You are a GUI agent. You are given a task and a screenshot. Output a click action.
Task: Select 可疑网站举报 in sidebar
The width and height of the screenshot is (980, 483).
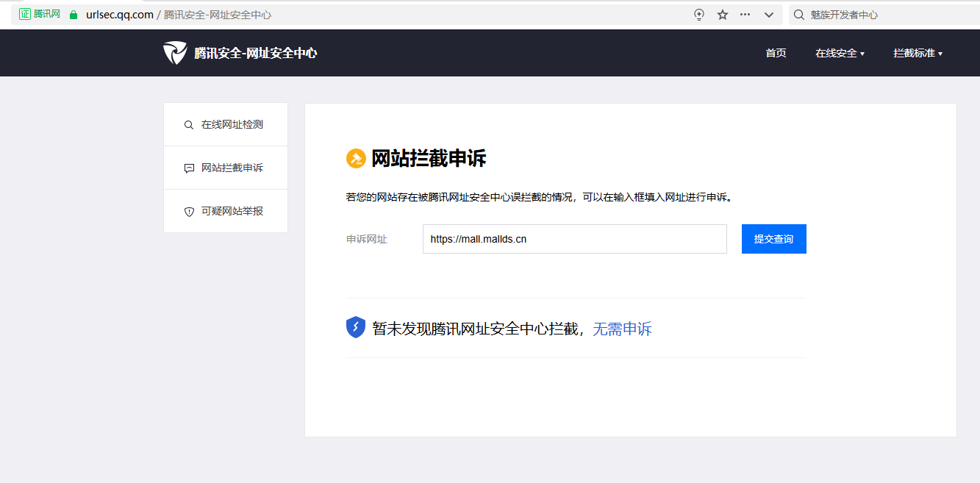[226, 212]
